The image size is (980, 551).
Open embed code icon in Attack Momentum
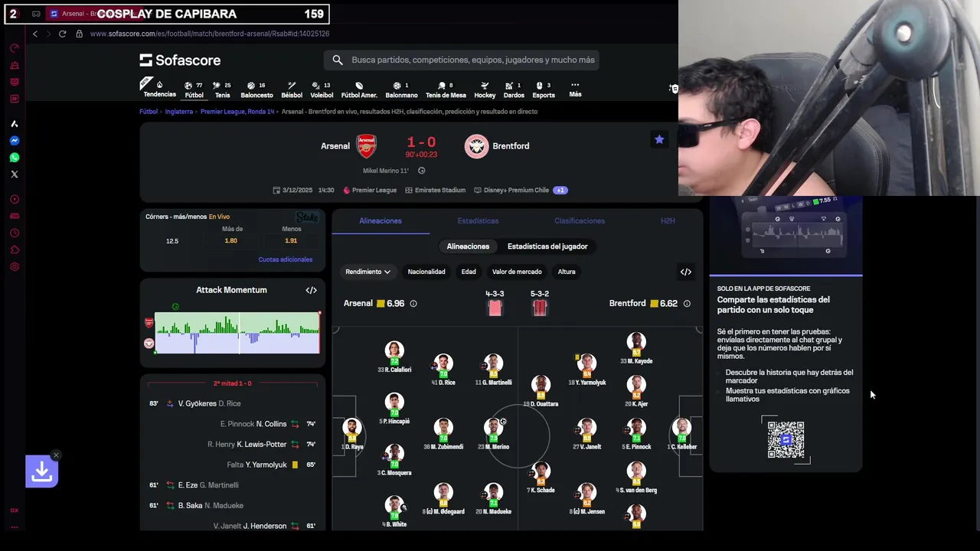coord(311,290)
